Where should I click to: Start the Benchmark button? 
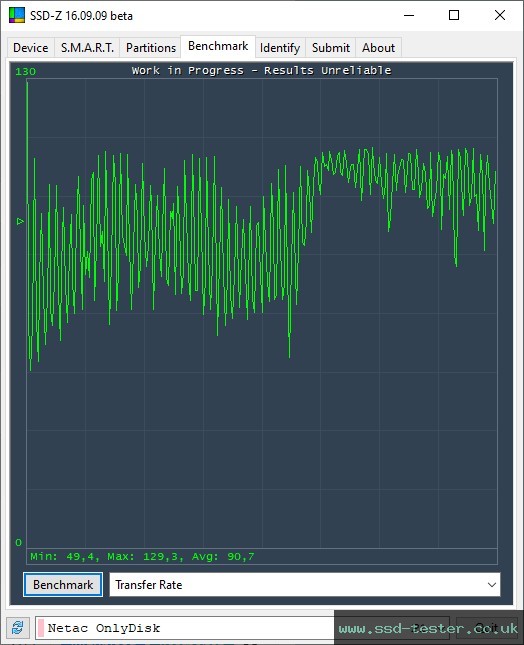[x=63, y=585]
